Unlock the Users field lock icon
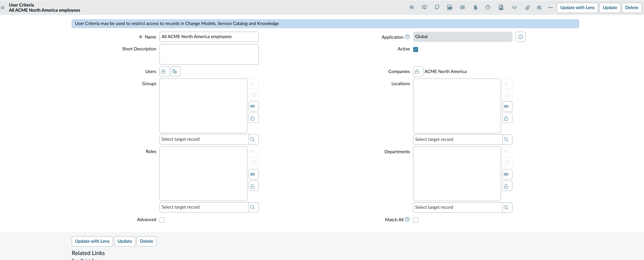 tap(164, 71)
